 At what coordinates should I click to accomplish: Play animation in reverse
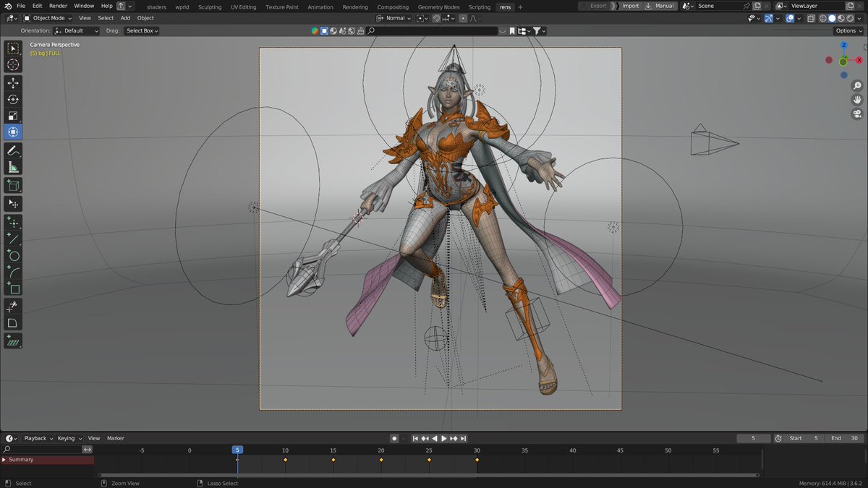pos(435,438)
